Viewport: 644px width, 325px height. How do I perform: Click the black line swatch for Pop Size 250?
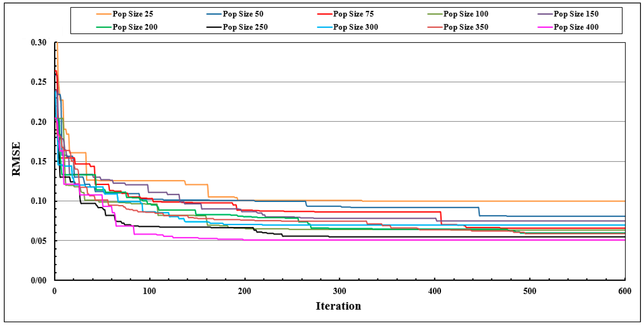[x=214, y=27]
